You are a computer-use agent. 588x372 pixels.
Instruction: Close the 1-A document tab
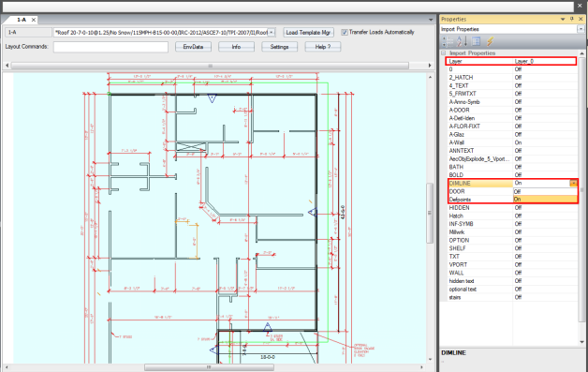click(34, 20)
